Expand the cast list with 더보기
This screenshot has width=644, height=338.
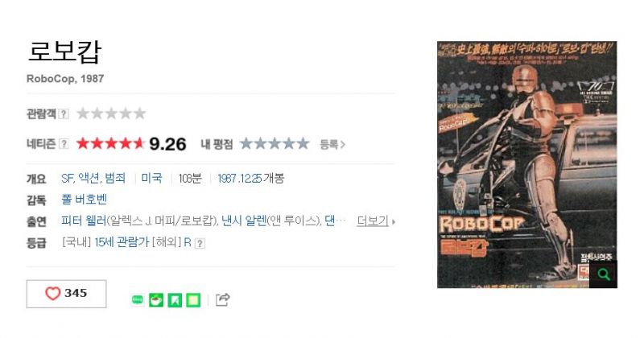[x=376, y=221]
